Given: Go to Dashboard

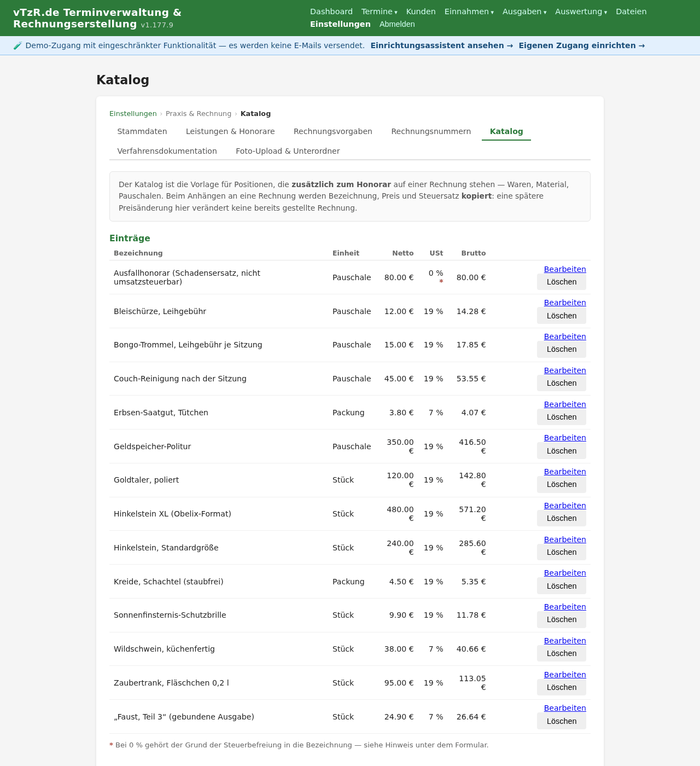Looking at the screenshot, I should pyautogui.click(x=331, y=11).
